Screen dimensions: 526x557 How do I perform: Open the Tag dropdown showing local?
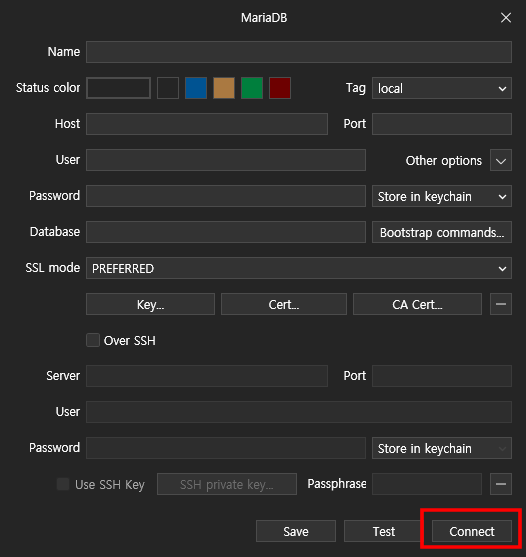(442, 88)
